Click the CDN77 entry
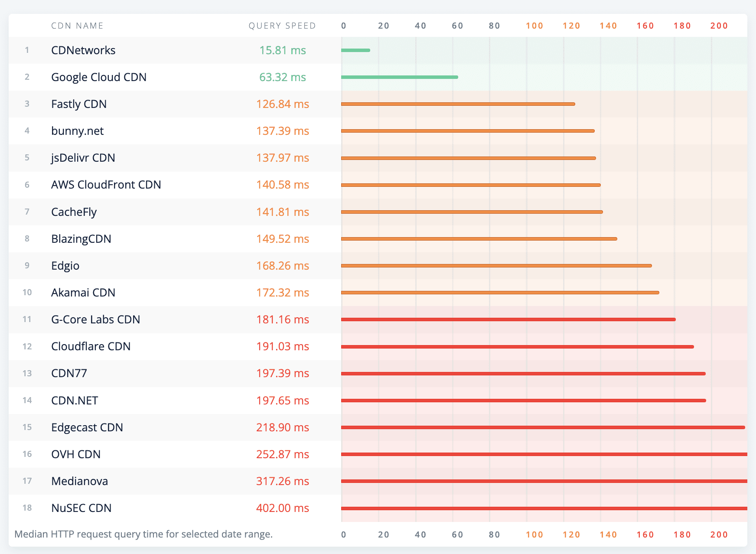The height and width of the screenshot is (554, 756). pos(69,373)
